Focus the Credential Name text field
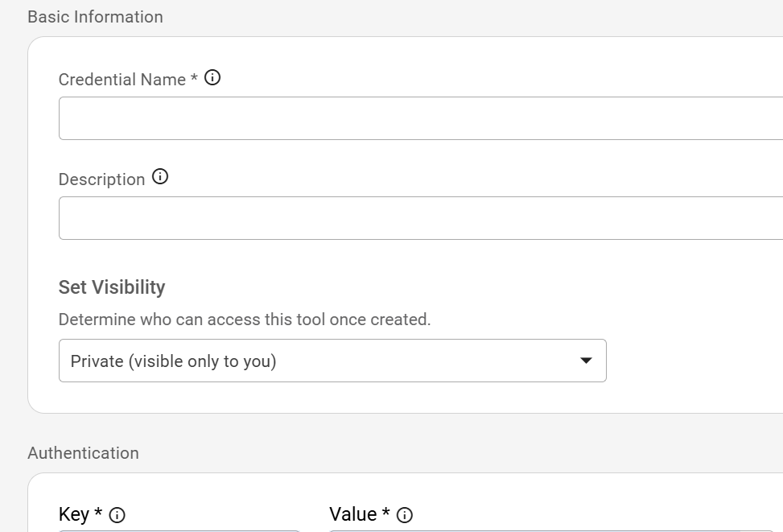 (x=418, y=118)
